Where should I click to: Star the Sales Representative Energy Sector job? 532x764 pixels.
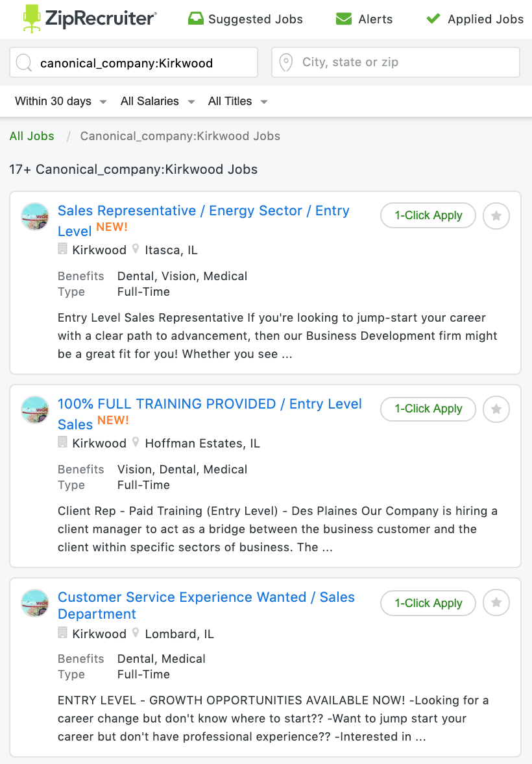496,216
